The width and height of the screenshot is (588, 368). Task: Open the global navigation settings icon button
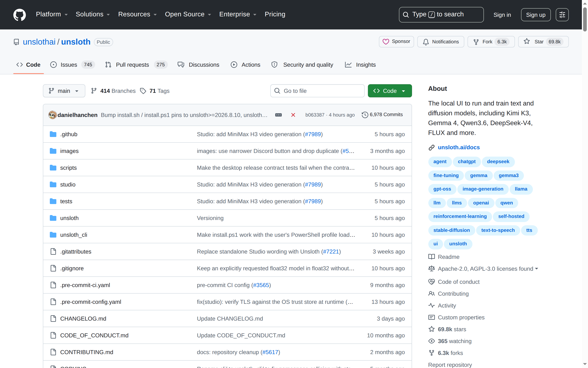click(562, 15)
